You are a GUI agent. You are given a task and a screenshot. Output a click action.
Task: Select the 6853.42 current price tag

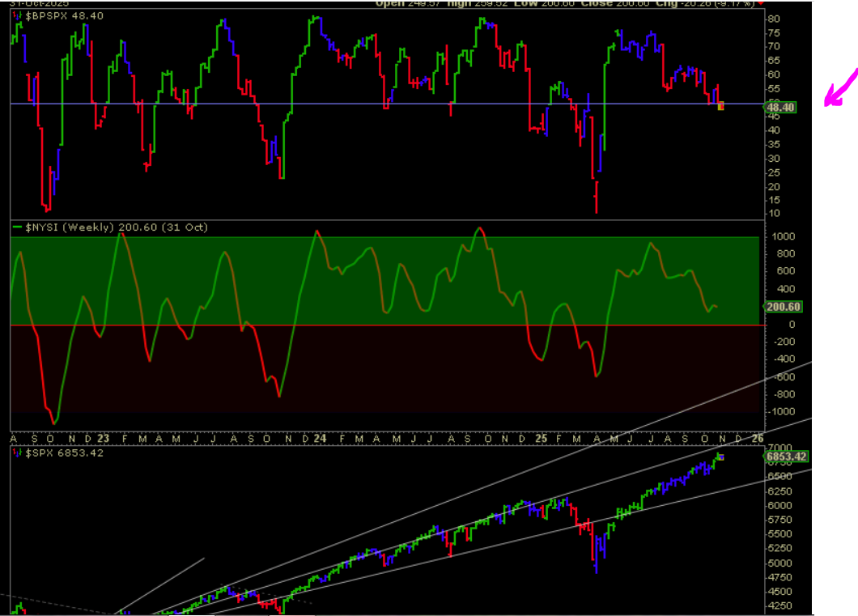click(x=786, y=457)
